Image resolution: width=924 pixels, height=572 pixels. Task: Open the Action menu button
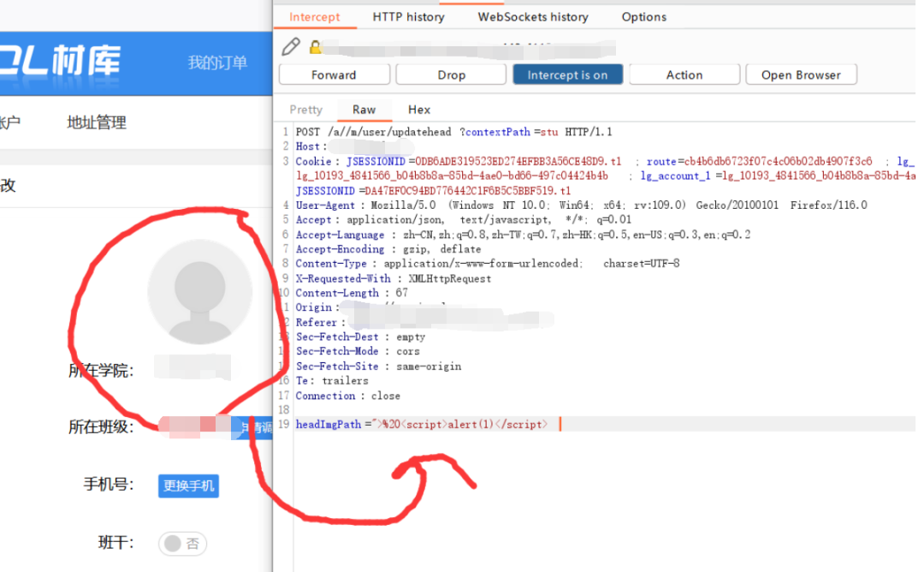click(x=684, y=74)
